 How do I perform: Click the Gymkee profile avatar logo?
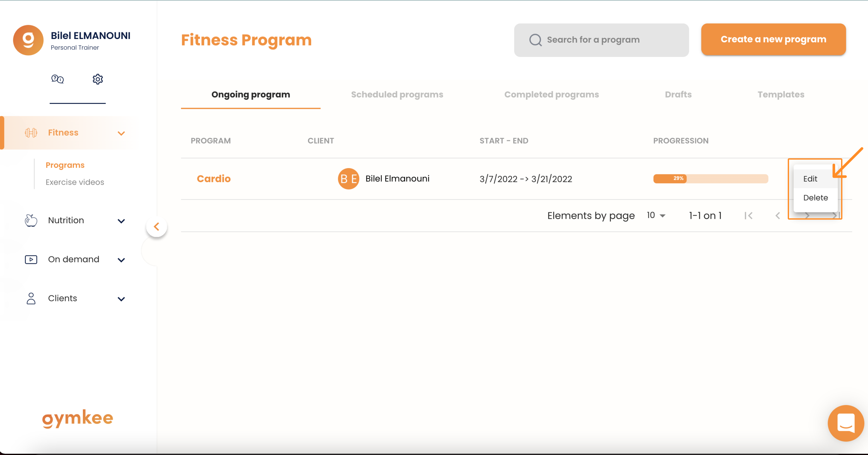[x=28, y=40]
